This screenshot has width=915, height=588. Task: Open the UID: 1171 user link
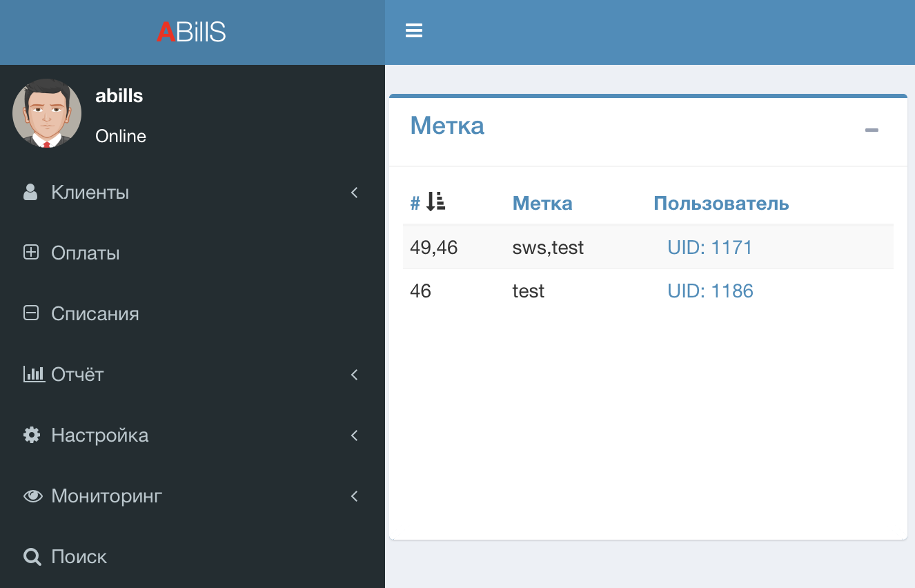709,248
